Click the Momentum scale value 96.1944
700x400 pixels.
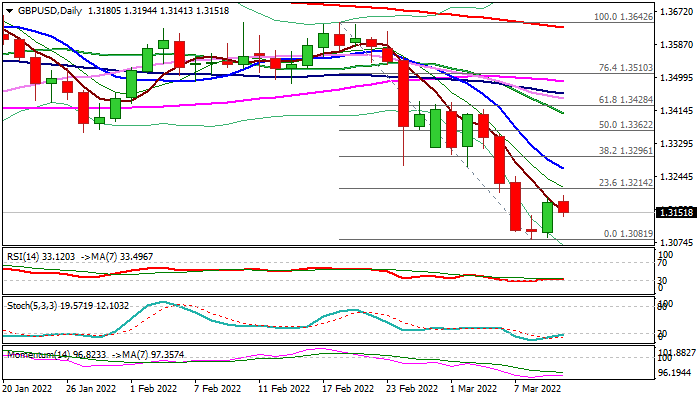[674, 372]
